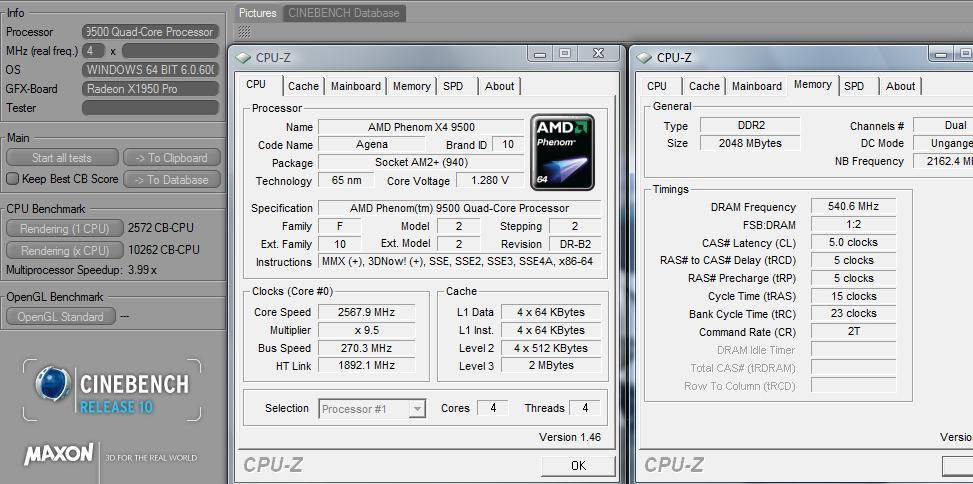Start Rendering (x CPU) benchmark
The width and height of the screenshot is (973, 484).
(65, 251)
